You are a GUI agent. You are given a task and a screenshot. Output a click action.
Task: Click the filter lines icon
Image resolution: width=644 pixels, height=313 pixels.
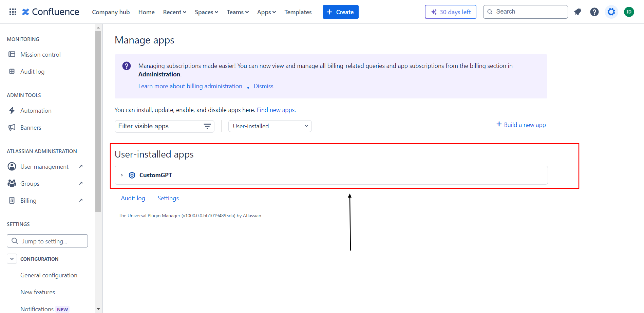point(207,126)
